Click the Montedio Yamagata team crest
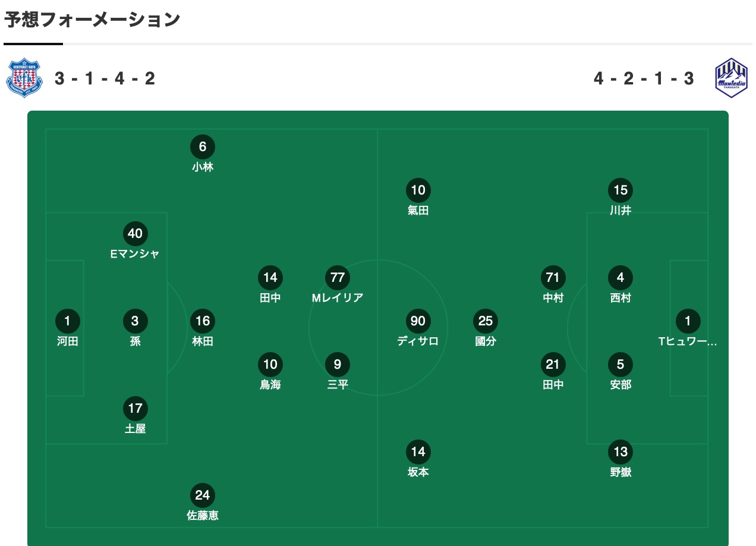Screen dimensions: 756x546 [731, 78]
